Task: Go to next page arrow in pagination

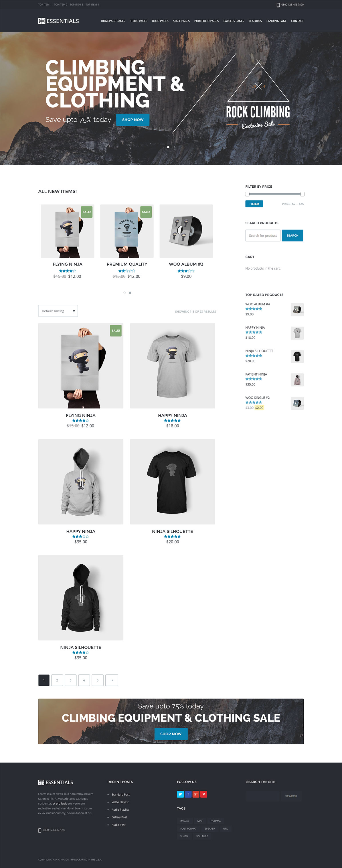Action: coord(111,680)
